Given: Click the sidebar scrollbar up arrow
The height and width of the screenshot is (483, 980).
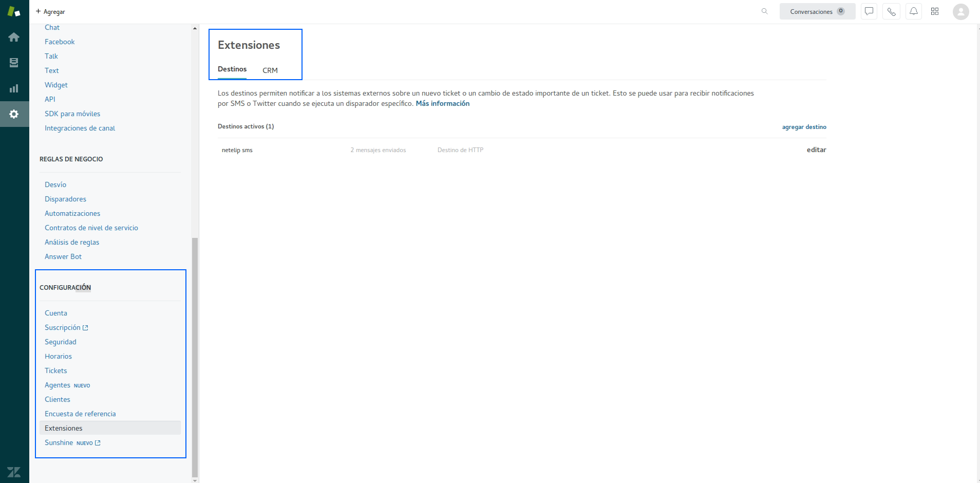Looking at the screenshot, I should [195, 28].
